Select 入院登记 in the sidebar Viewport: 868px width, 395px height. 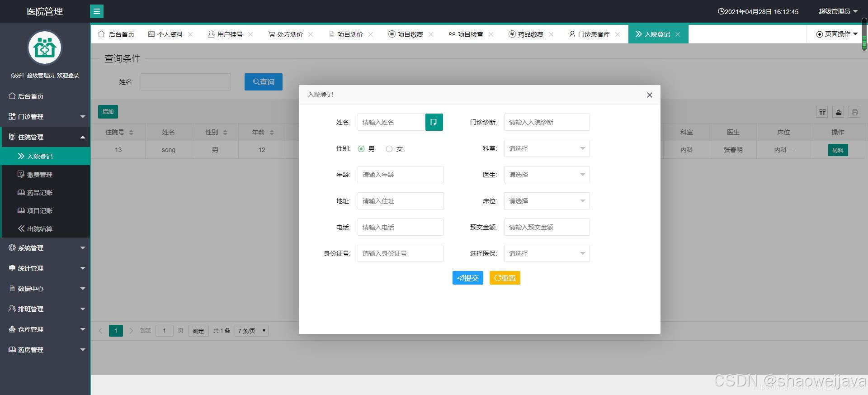click(x=45, y=157)
